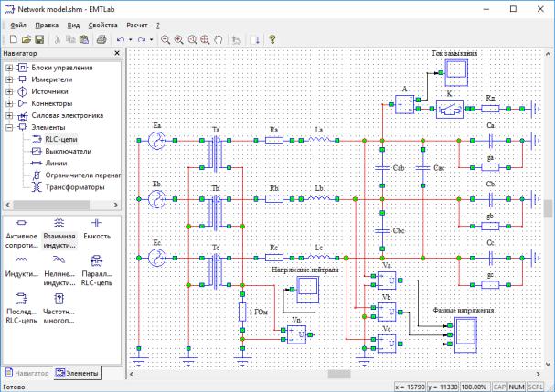Select the Pan hand tool

(x=219, y=40)
